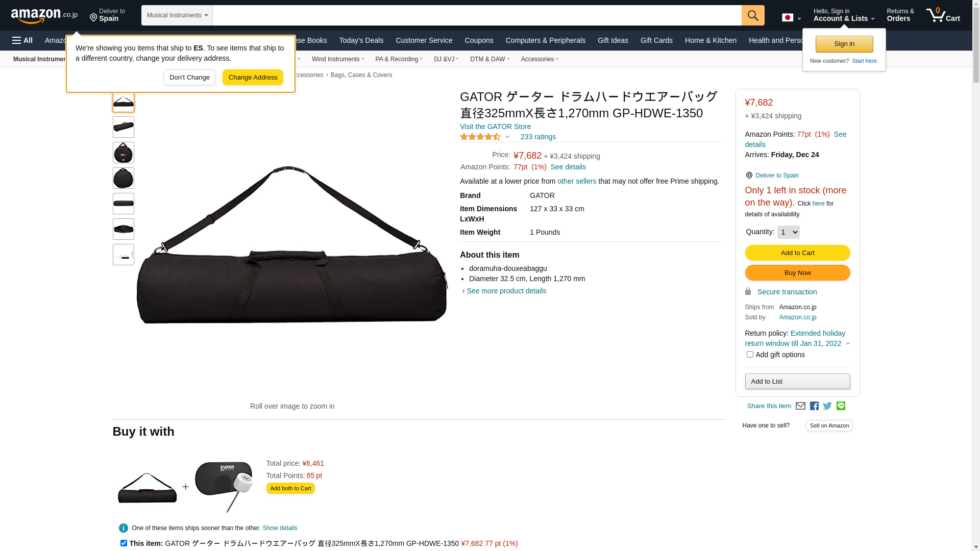980x551 pixels.
Task: Expand star ratings breakdown chevron
Action: [x=507, y=137]
